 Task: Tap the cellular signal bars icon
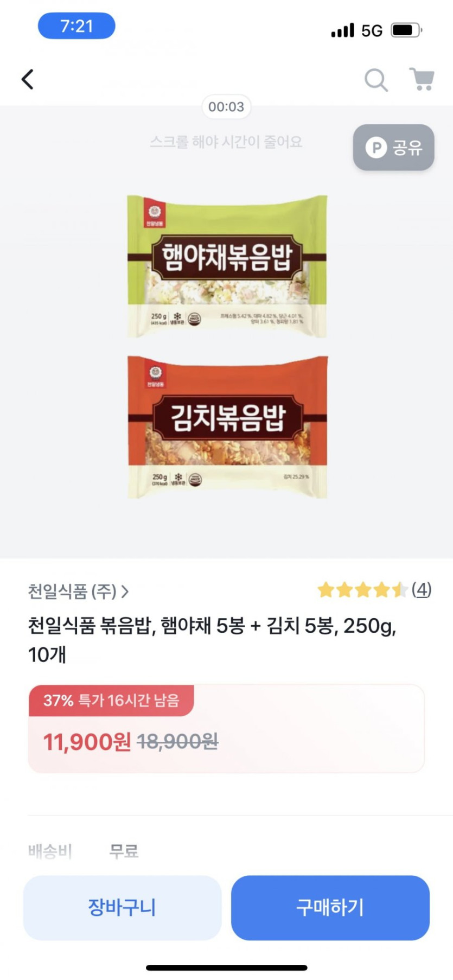coord(343,30)
